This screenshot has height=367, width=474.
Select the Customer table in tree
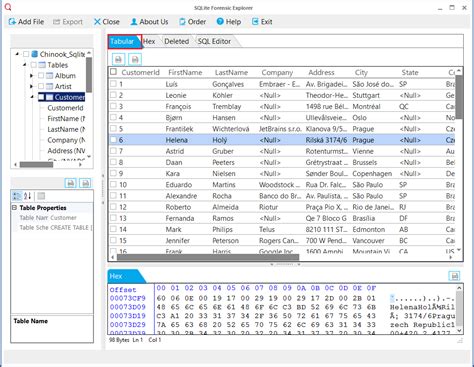pos(70,97)
